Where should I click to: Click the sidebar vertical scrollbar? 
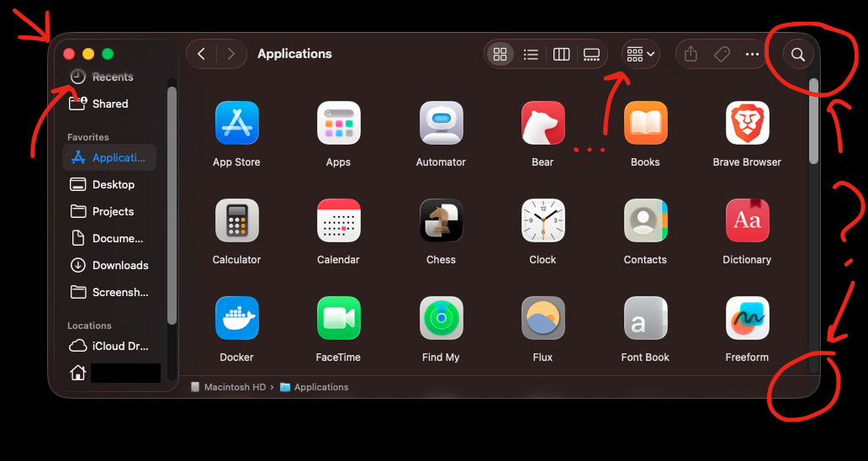pos(172,204)
